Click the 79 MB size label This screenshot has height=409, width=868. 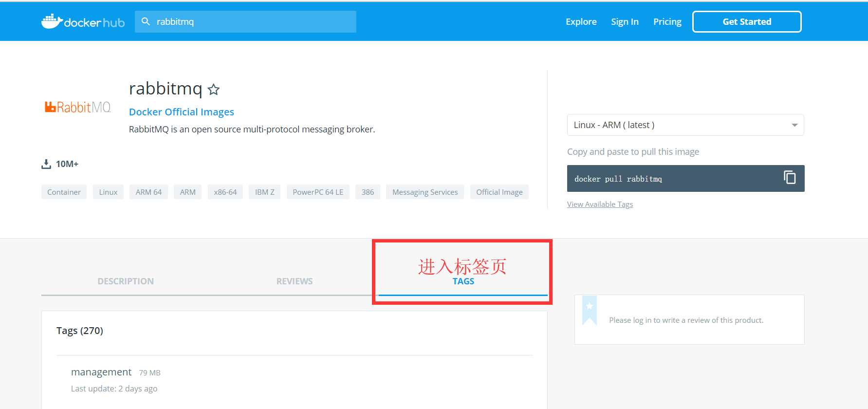click(149, 373)
